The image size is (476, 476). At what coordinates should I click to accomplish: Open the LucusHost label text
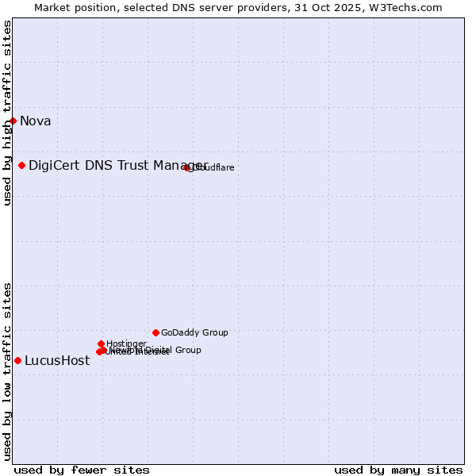coord(57,361)
